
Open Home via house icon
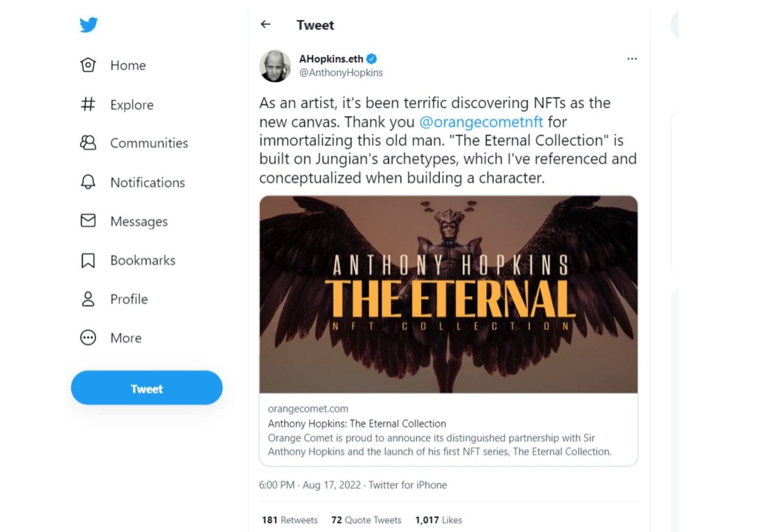(x=88, y=65)
